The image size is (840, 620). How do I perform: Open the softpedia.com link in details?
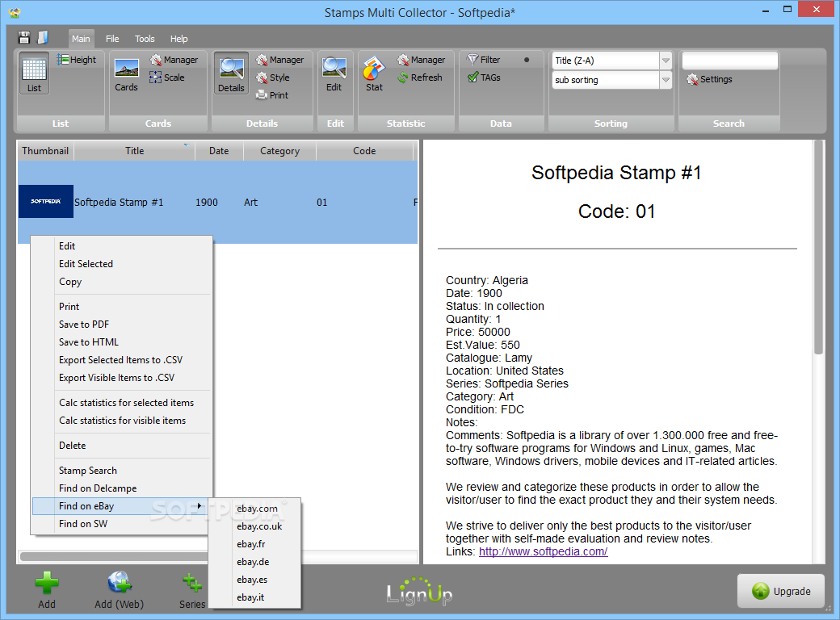(544, 551)
